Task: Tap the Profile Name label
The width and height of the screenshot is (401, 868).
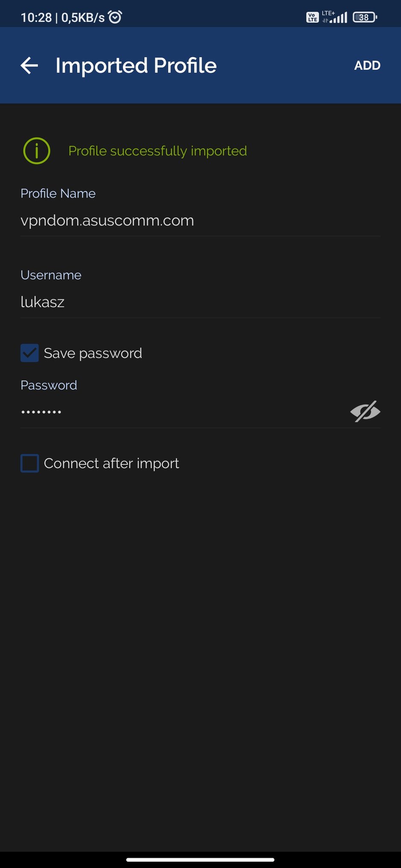Action: pyautogui.click(x=58, y=193)
